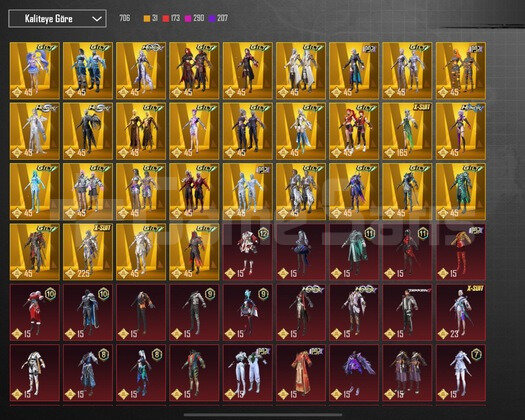The image size is (525, 420).
Task: Select the gold X-Suit outfit valued 165
Action: point(407,131)
